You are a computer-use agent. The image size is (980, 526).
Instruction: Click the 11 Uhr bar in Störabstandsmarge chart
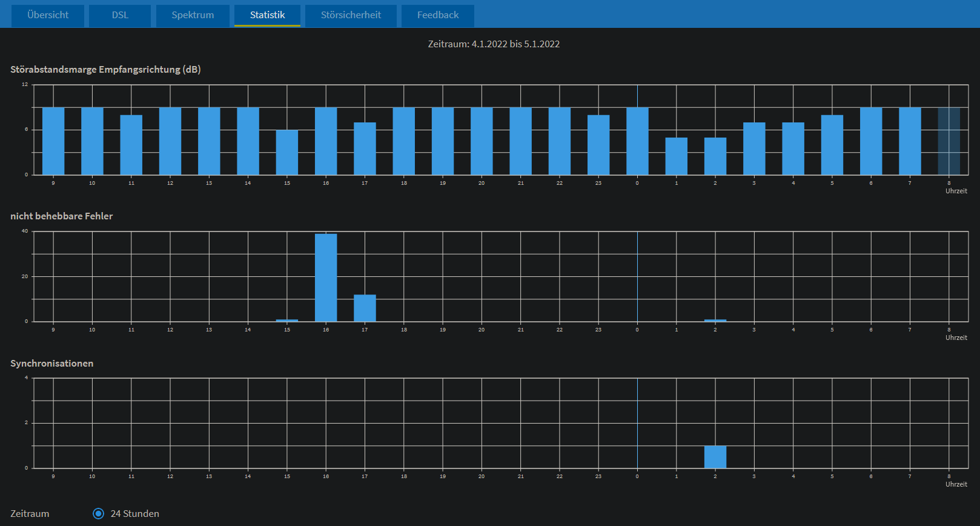click(131, 145)
